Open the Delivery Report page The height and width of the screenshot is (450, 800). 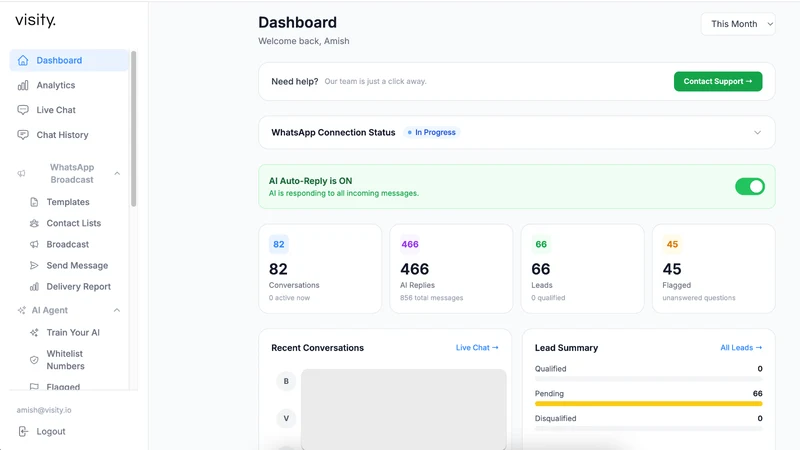[79, 287]
